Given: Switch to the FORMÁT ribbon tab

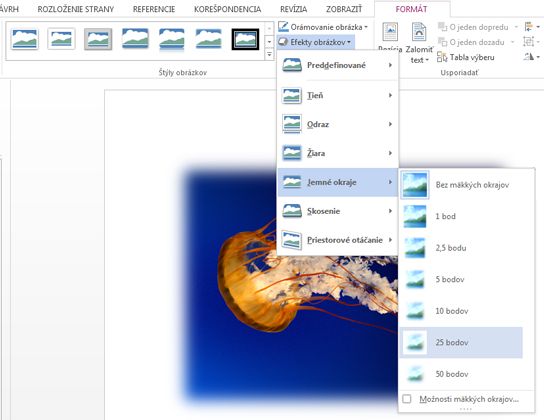Looking at the screenshot, I should pyautogui.click(x=411, y=9).
